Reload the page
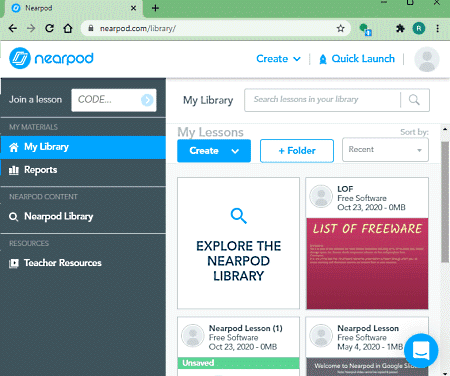The height and width of the screenshot is (376, 450). coord(49,28)
